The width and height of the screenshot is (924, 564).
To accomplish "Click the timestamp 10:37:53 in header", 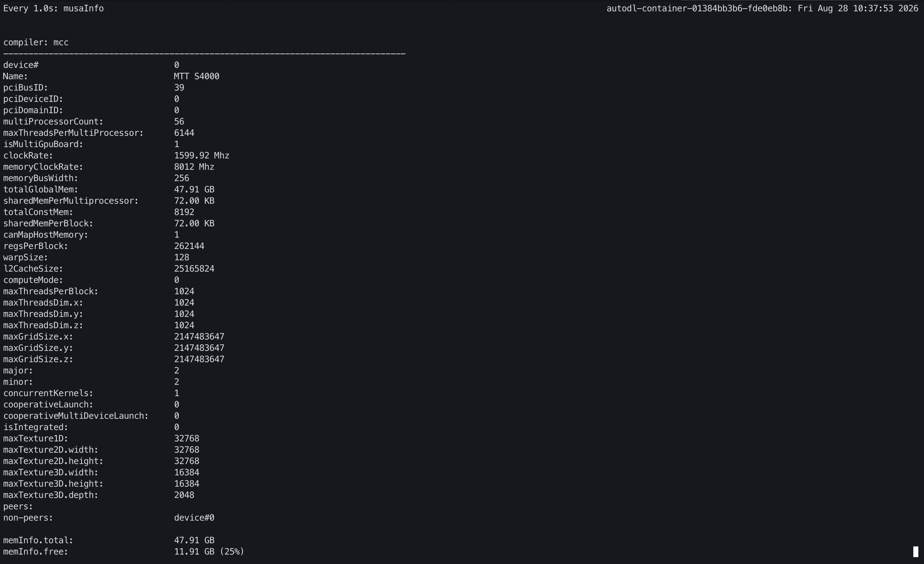I will [x=873, y=8].
